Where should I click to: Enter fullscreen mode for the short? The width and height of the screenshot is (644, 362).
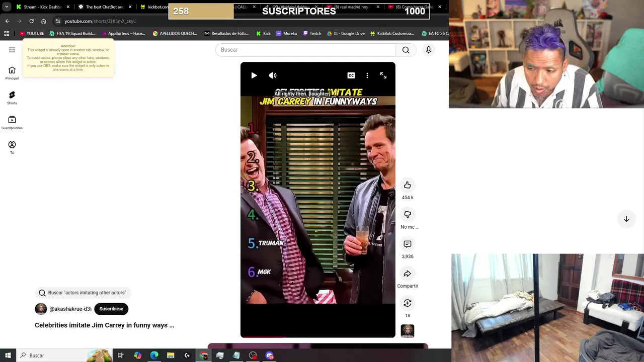tap(383, 75)
